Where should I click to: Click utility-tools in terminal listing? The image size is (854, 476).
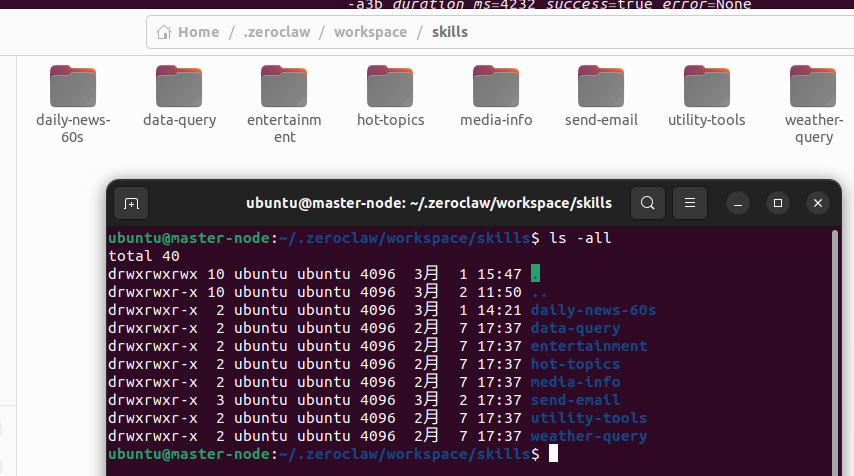(x=589, y=418)
